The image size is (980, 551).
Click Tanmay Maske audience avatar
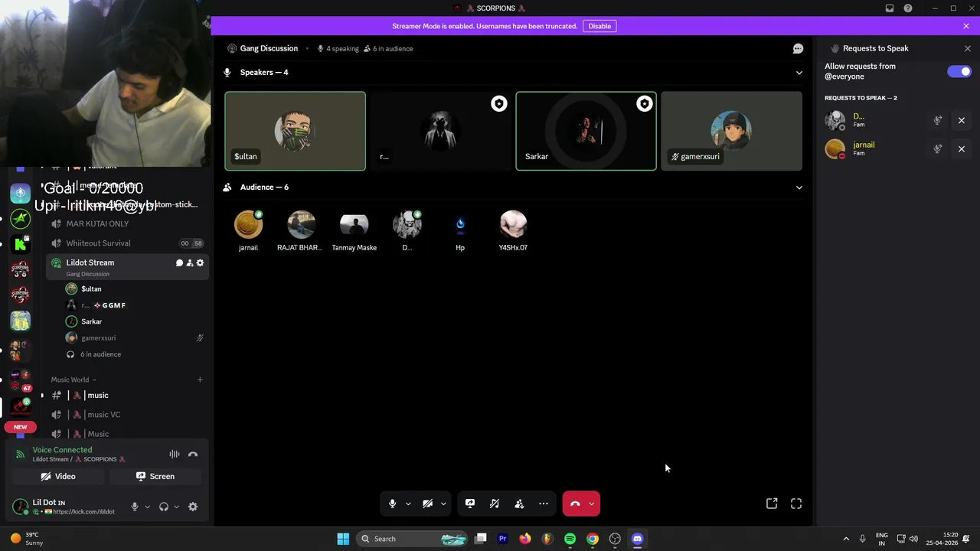354,224
